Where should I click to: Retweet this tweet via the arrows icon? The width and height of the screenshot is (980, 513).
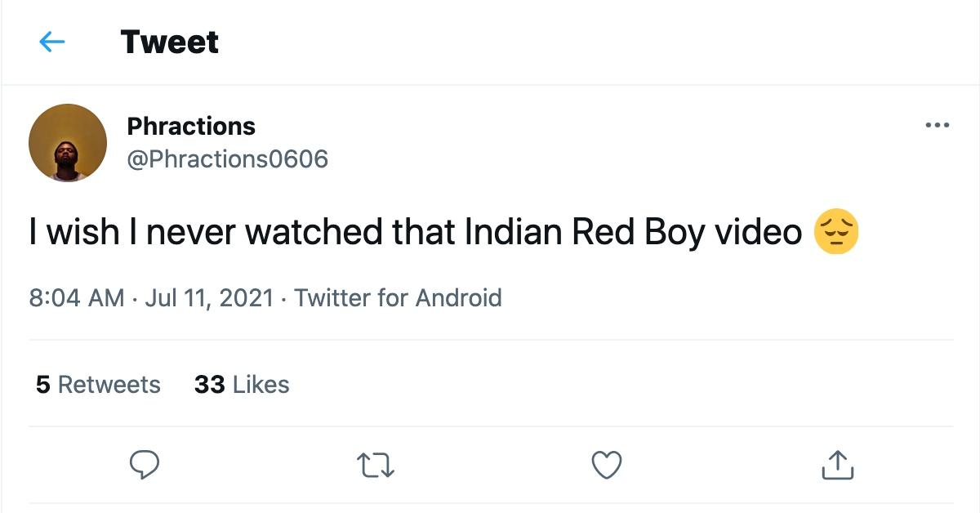376,465
